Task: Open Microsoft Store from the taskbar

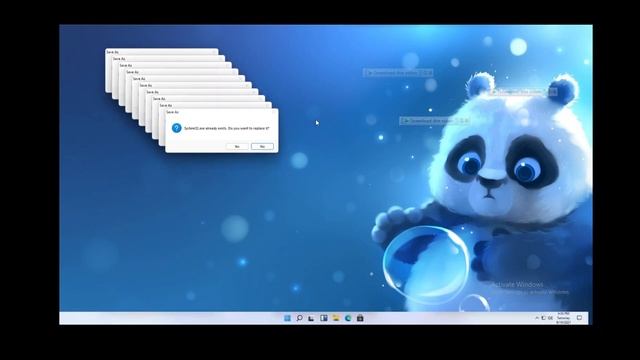Action: tap(360, 318)
